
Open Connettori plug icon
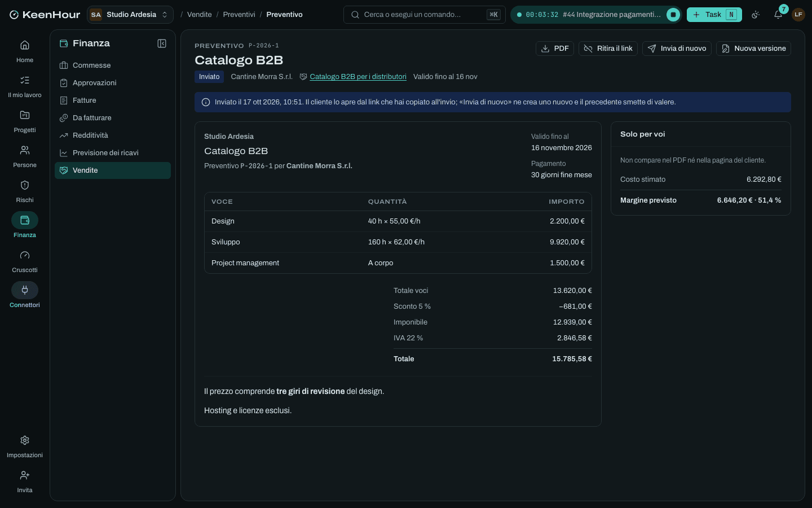25,290
